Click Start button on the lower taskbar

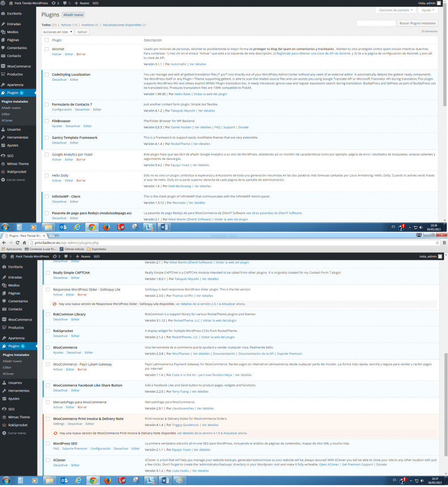pos(6,481)
